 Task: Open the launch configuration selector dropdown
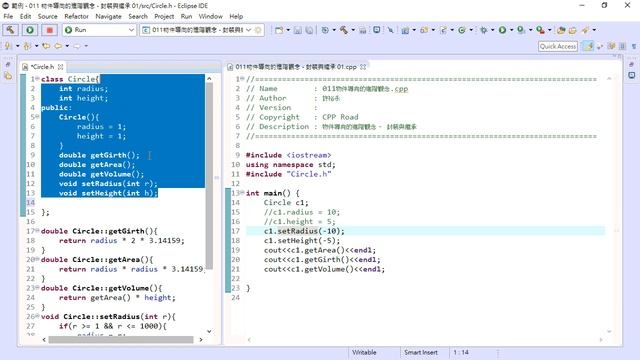click(248, 30)
